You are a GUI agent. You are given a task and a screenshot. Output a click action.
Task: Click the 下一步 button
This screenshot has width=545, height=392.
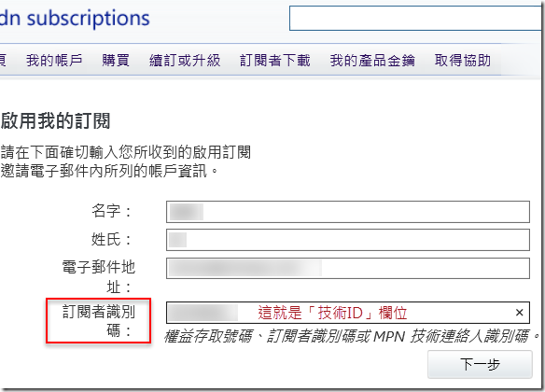(x=480, y=364)
